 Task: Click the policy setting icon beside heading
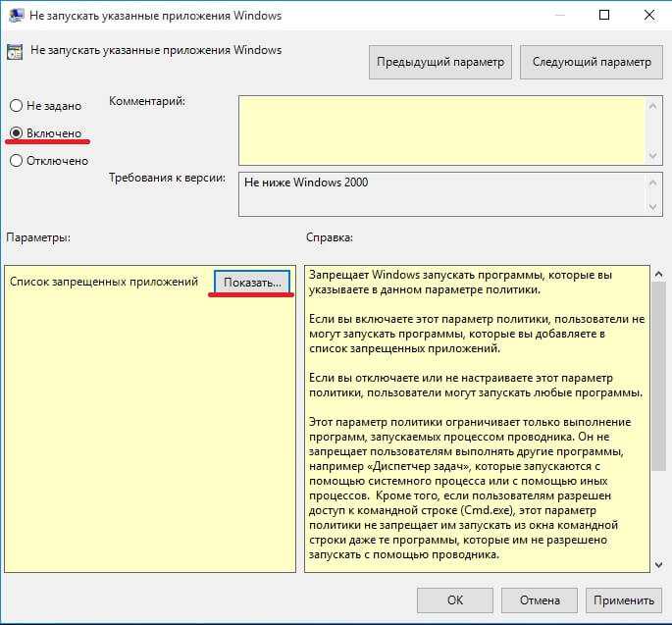15,52
